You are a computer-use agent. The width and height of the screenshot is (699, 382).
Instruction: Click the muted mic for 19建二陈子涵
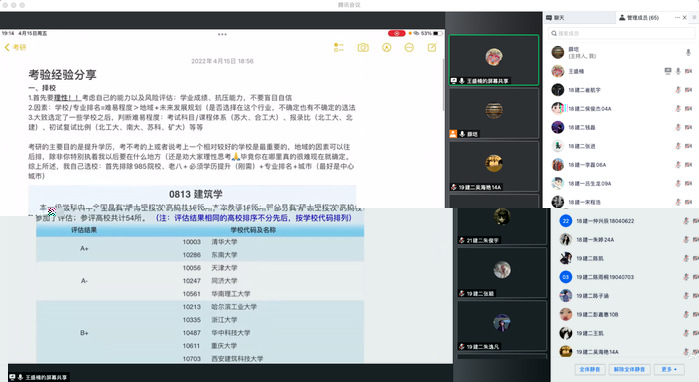click(x=686, y=296)
